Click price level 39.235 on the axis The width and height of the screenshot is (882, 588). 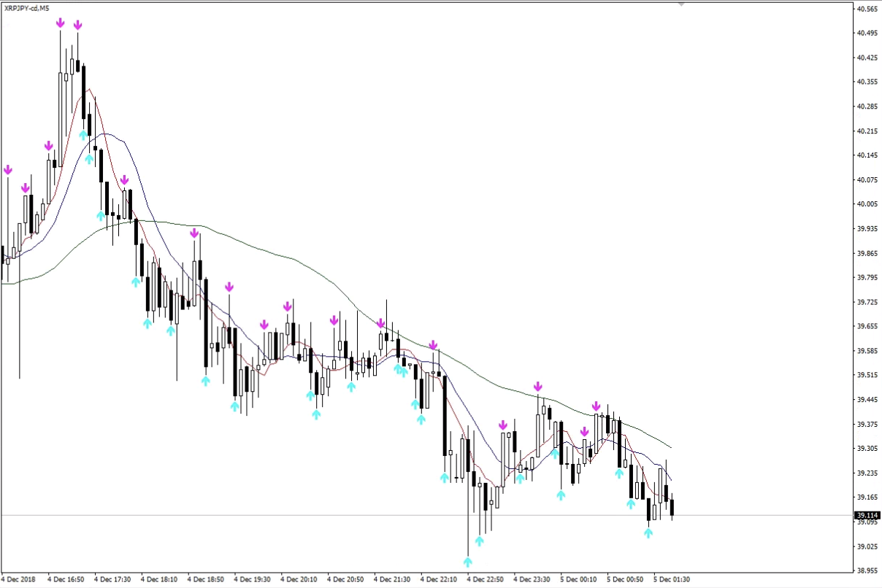click(867, 473)
